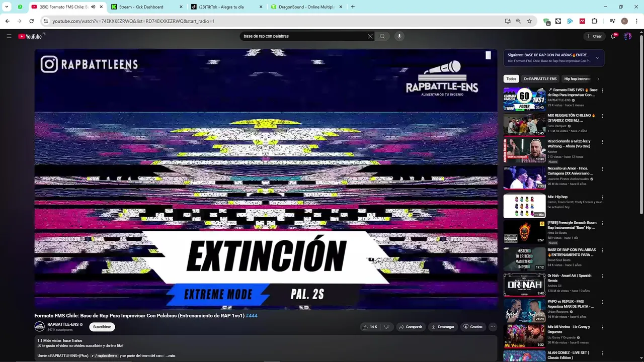
Task: Open options for Mix: Hip hop
Action: pyautogui.click(x=602, y=198)
